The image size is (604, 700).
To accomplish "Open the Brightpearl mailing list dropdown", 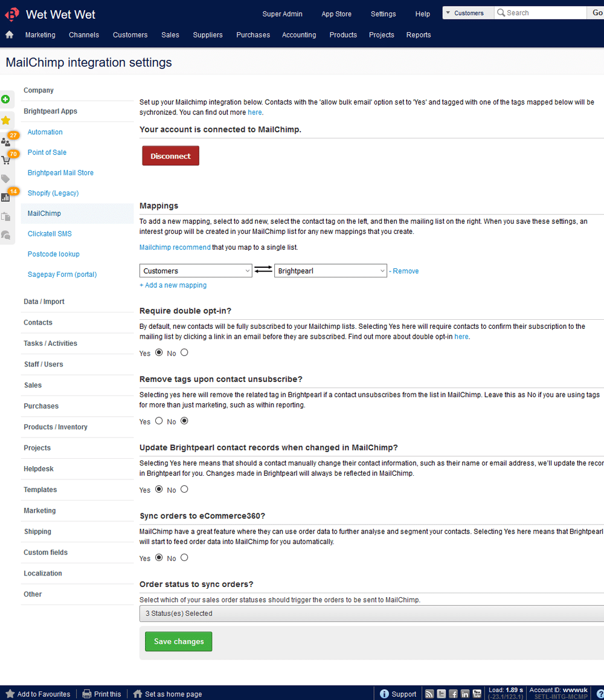I will (330, 271).
